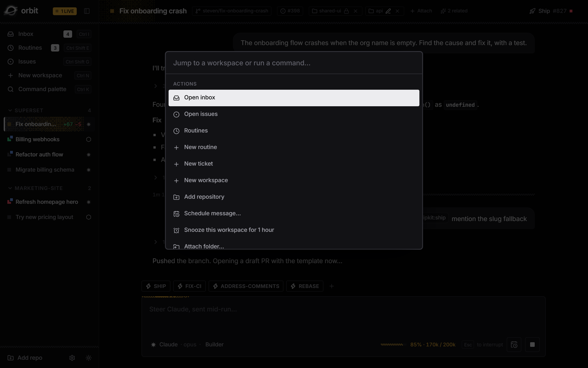Click the Ship rocket icon
This screenshot has width=588, height=368.
[532, 11]
